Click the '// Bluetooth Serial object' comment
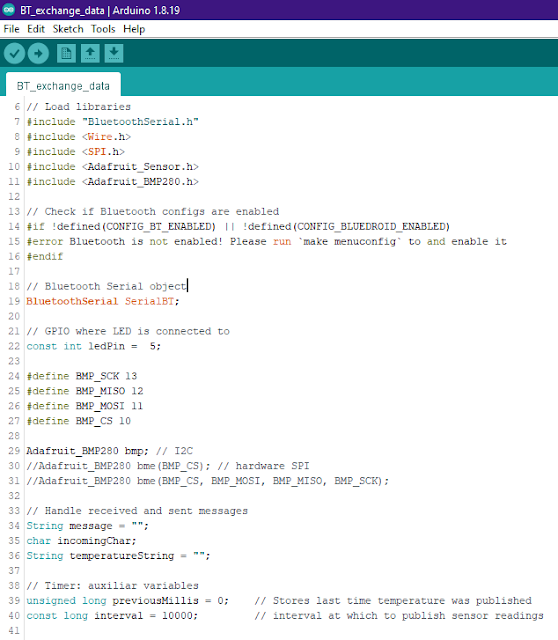 pyautogui.click(x=106, y=287)
